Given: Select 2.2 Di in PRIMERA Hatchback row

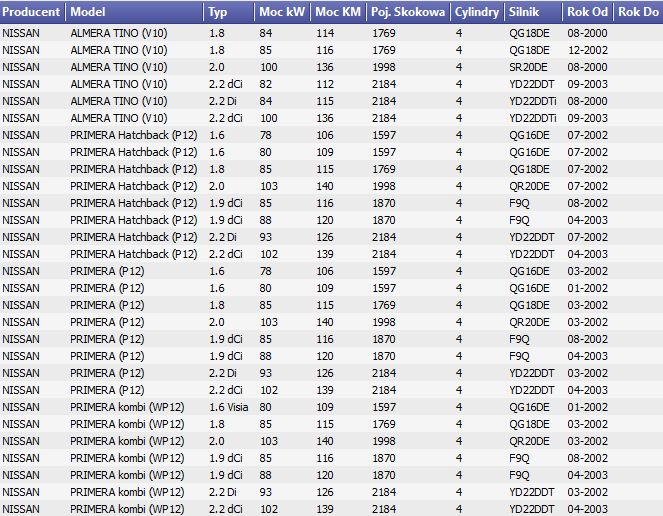Looking at the screenshot, I should coord(223,237).
